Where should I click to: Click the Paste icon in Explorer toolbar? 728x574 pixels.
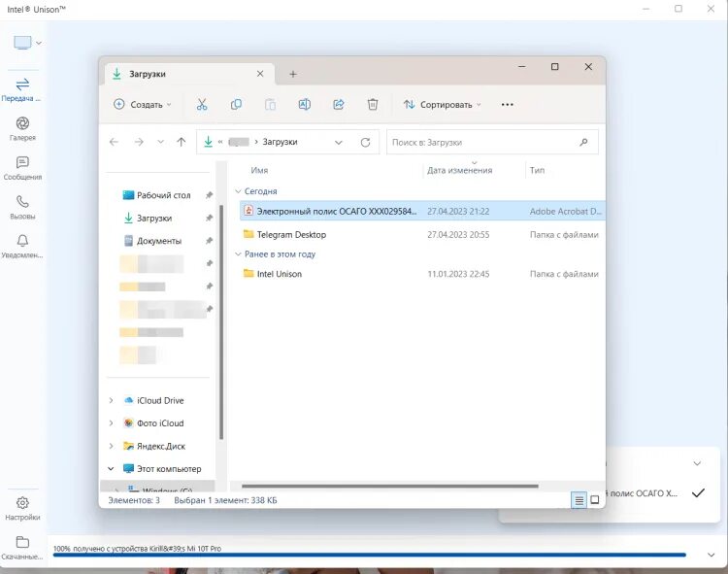pyautogui.click(x=270, y=105)
